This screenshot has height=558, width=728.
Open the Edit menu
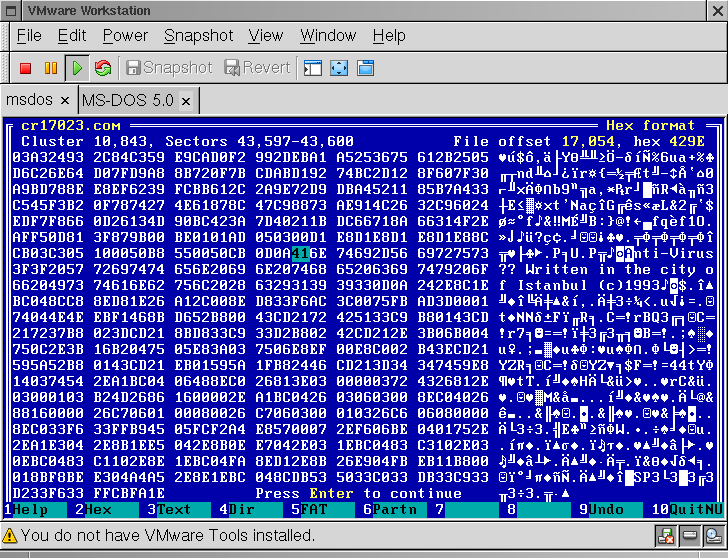coord(72,36)
